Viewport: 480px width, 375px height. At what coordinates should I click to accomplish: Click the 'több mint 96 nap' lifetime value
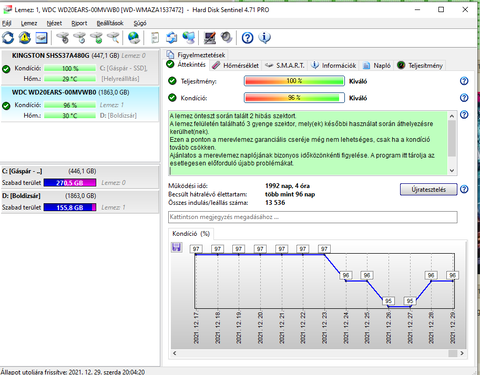(x=290, y=194)
